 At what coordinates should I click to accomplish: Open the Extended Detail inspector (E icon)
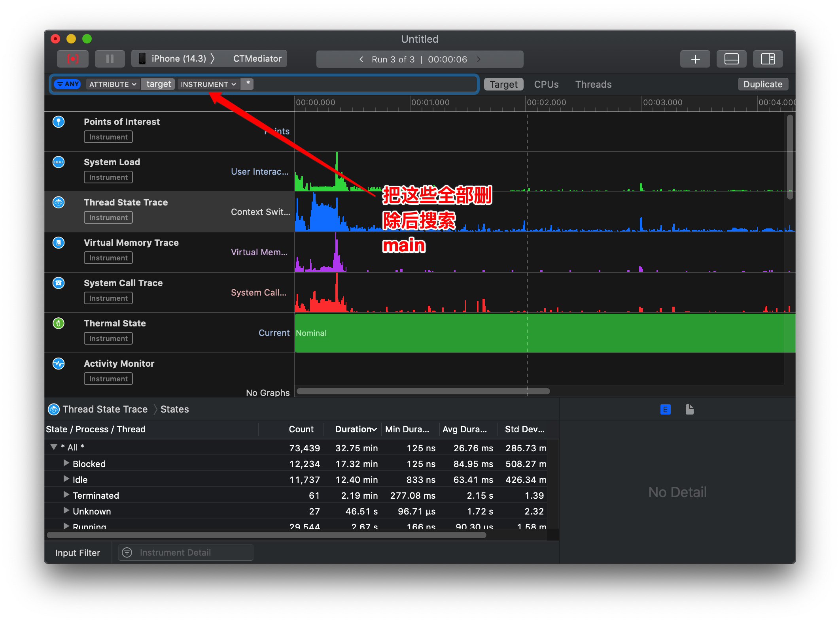[665, 409]
